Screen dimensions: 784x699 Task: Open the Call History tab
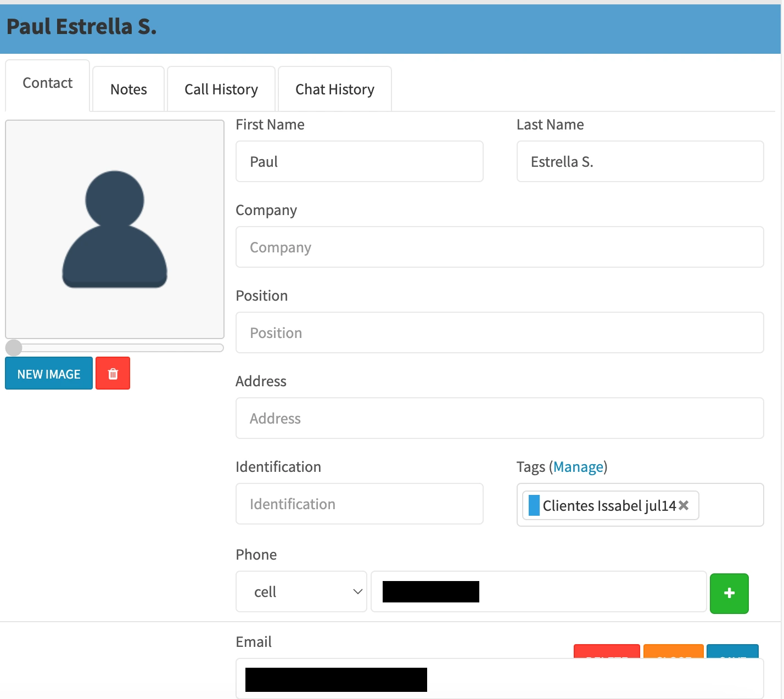click(221, 89)
